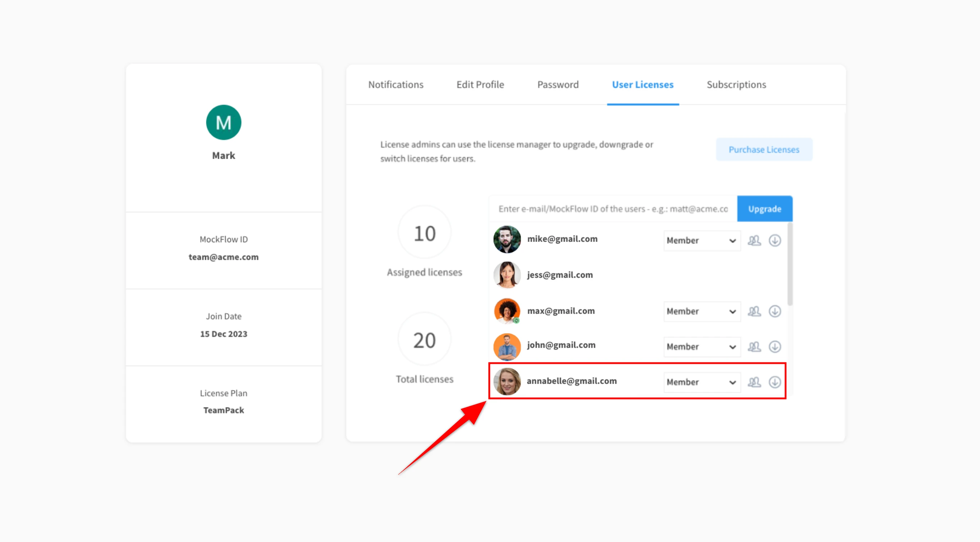Screen dimensions: 980x542
Task: Click the downgrade arrow icon for john@gmail.com
Action: (x=774, y=347)
